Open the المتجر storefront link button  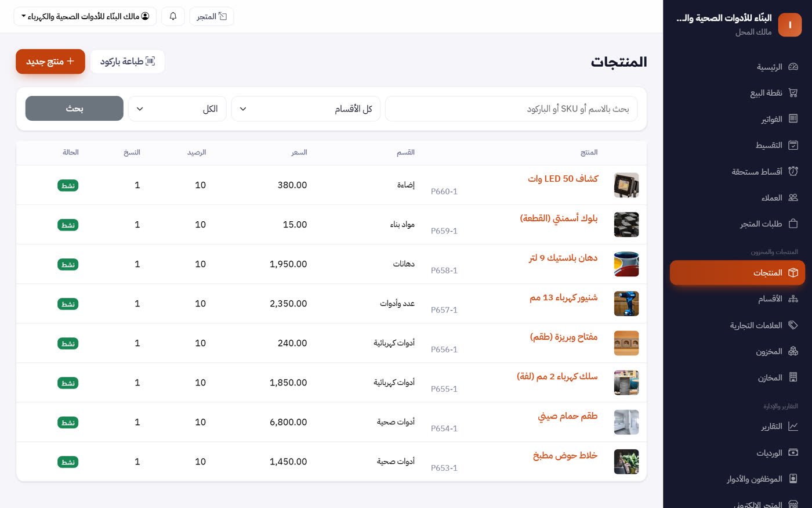[212, 16]
